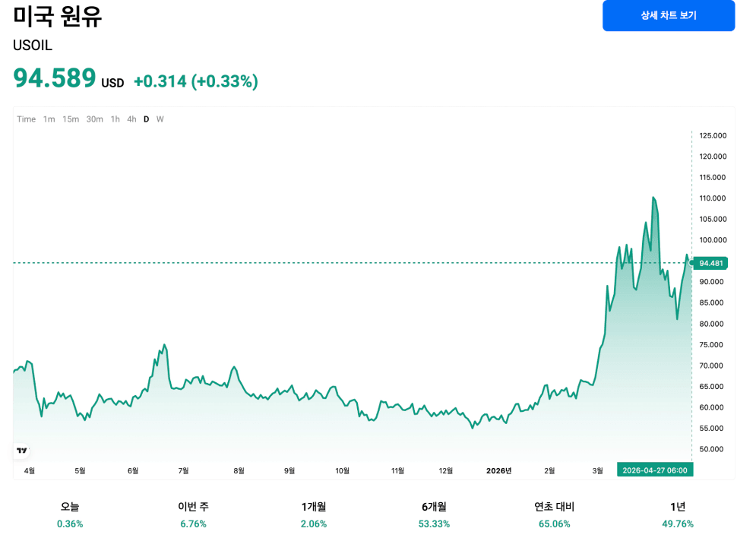The image size is (756, 538).
Task: Click the USOIL symbol text
Action: 33,46
